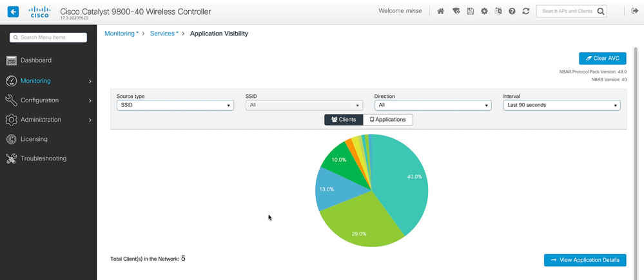
Task: Click Application Visibility breadcrumb text
Action: point(219,33)
